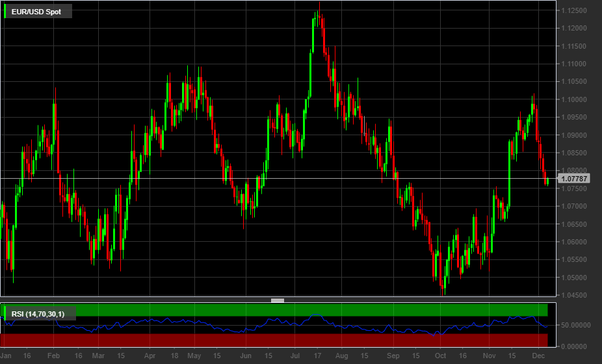Click the 1.04500 price axis label
The image size is (602, 364).
point(574,295)
